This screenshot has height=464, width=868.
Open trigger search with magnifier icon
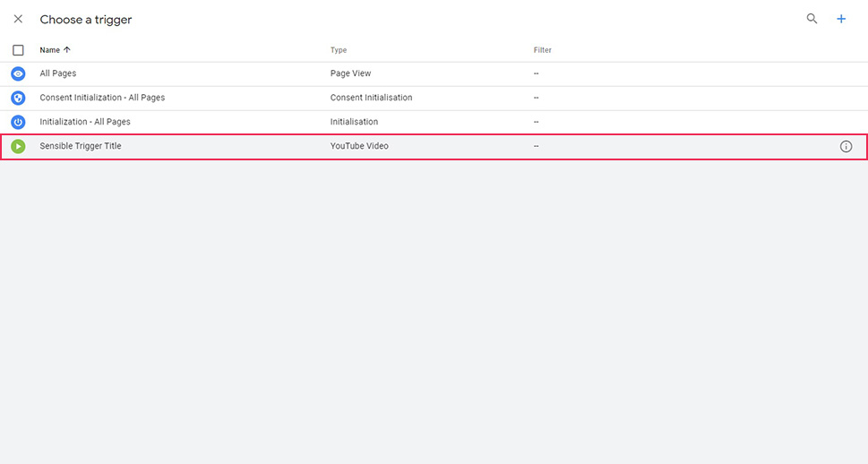pyautogui.click(x=812, y=19)
